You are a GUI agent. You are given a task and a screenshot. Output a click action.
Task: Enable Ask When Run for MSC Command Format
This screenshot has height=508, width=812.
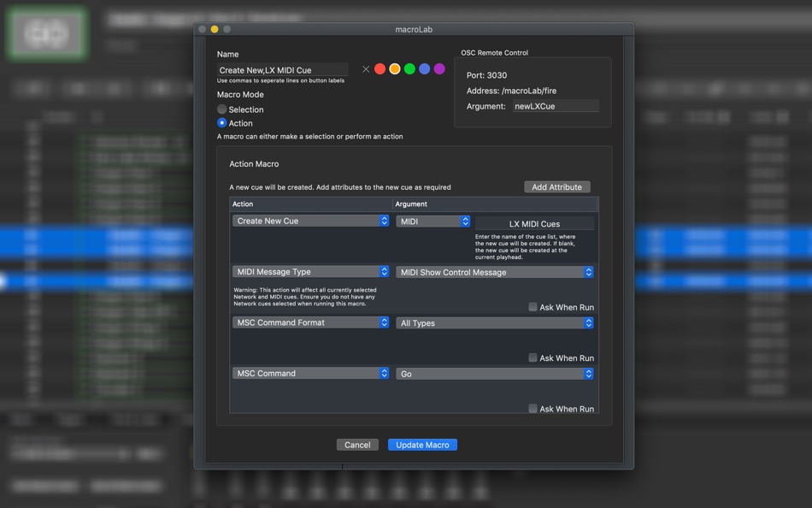(x=533, y=357)
